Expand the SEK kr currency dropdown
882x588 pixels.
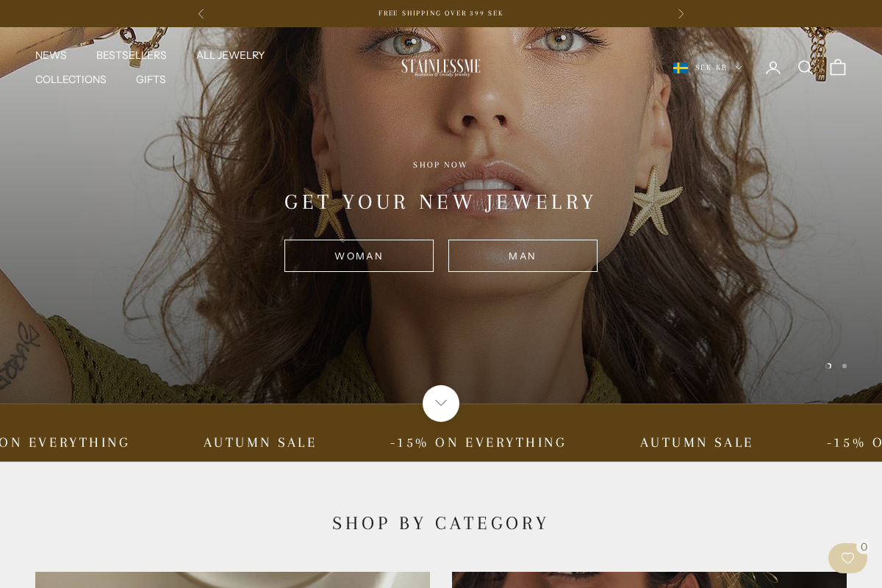tap(708, 68)
